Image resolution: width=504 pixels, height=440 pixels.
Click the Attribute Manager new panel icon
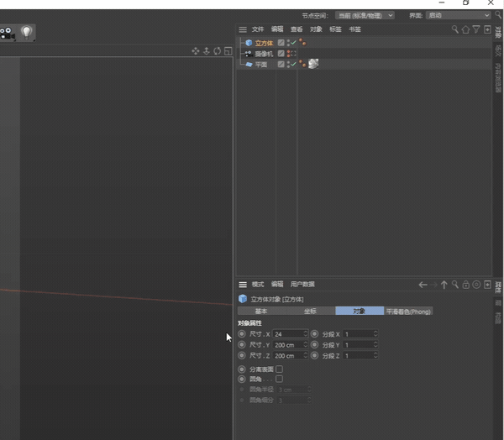(487, 285)
